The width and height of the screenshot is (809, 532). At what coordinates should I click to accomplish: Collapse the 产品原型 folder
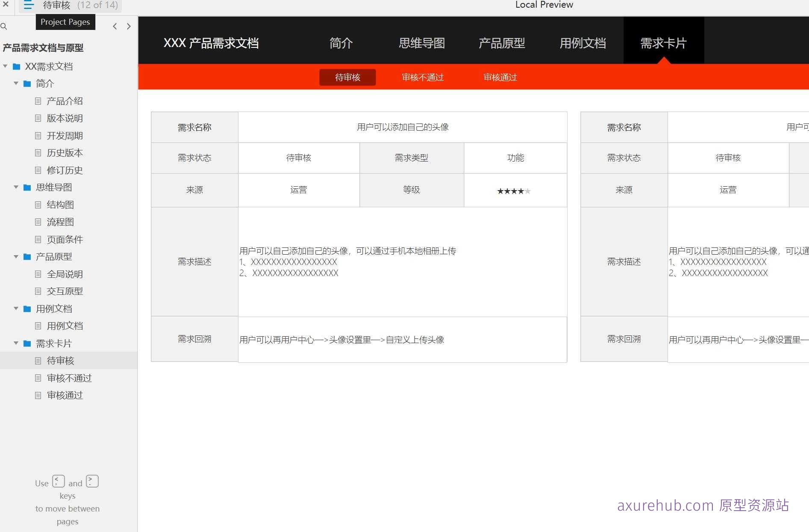[x=16, y=256]
